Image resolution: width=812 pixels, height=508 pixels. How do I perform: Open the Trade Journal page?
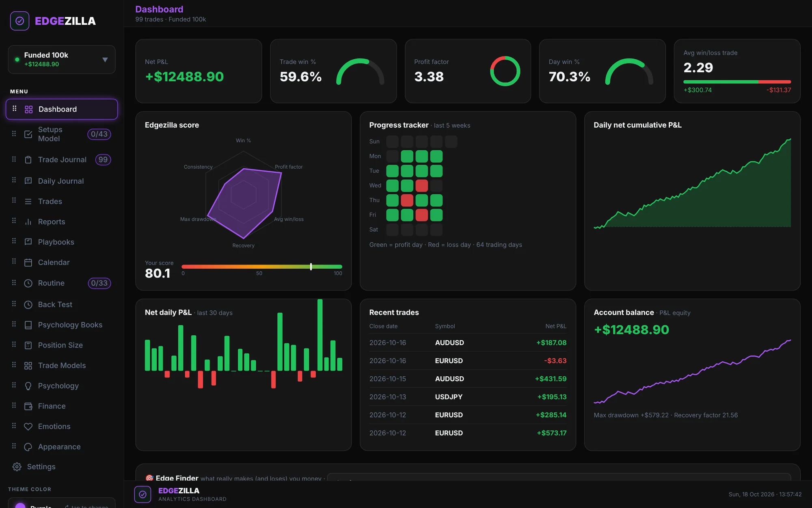[62, 160]
